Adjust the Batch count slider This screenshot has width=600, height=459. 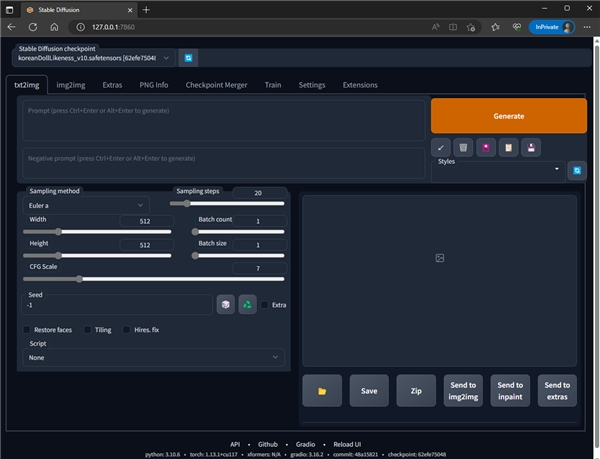(x=238, y=231)
